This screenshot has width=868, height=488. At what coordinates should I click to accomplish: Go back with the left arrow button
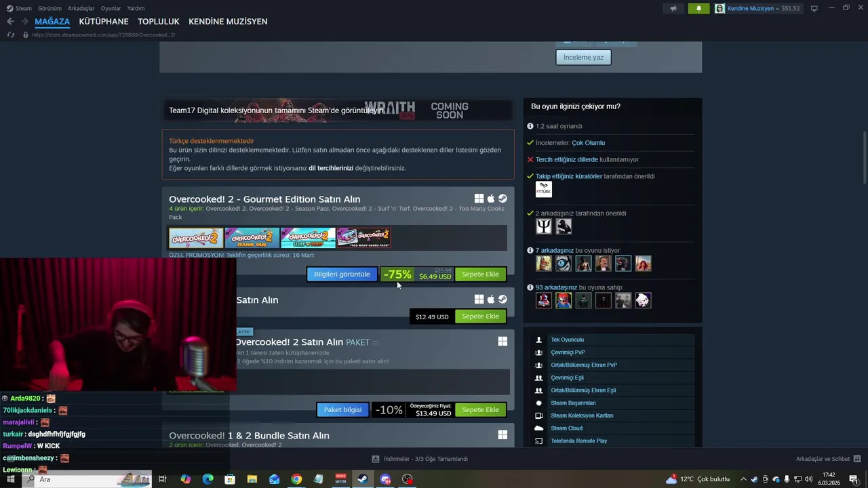10,22
